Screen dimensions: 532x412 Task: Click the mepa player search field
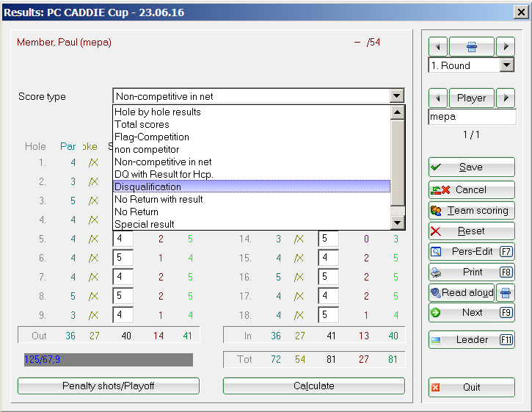tap(472, 117)
